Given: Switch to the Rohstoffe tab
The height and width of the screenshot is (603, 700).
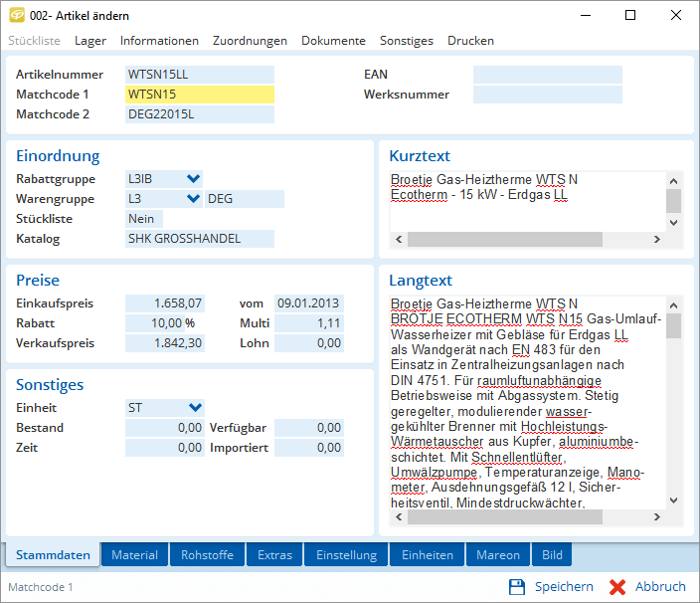Looking at the screenshot, I should [x=207, y=555].
